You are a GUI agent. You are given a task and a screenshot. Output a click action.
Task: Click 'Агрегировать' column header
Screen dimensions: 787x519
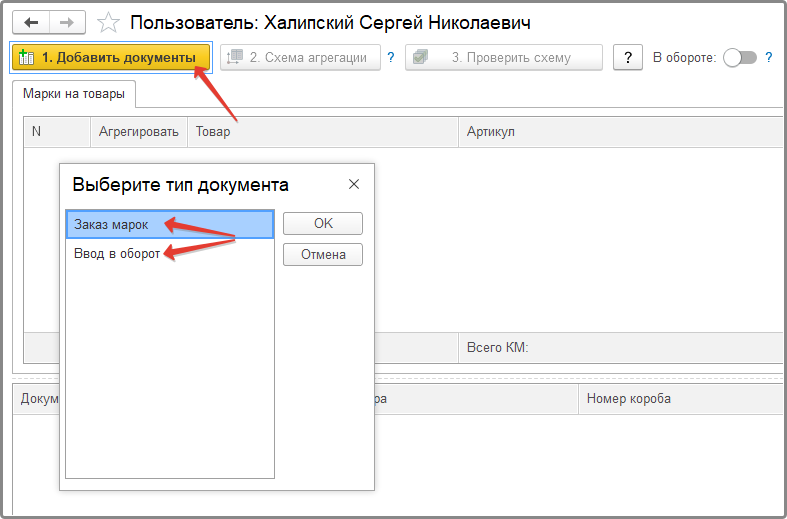[139, 132]
